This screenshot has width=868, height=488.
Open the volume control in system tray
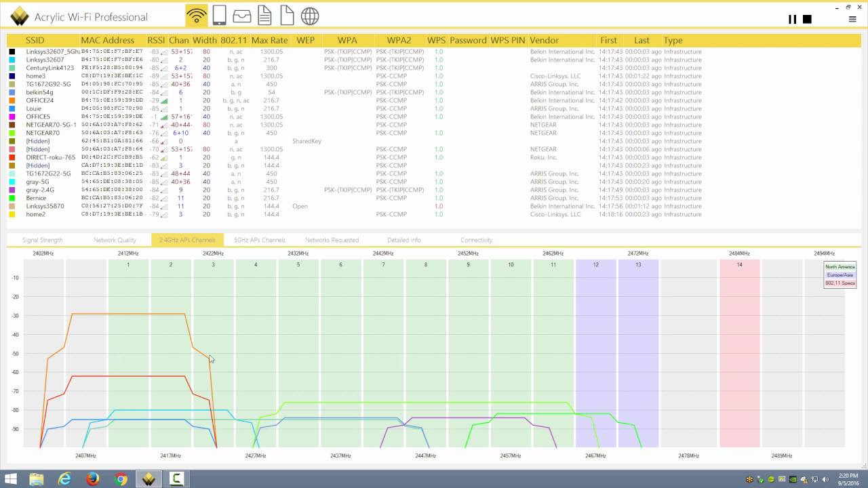[x=827, y=480]
